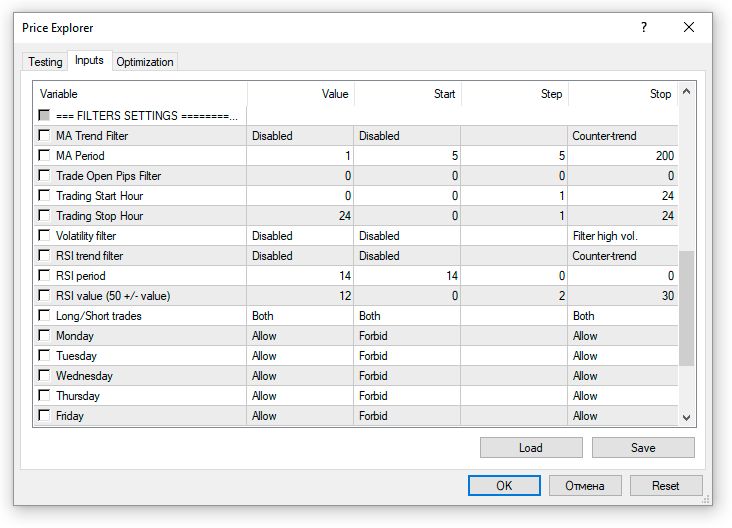Open Volatility filter Stop value dropdown
The width and height of the screenshot is (732, 528).
[622, 236]
